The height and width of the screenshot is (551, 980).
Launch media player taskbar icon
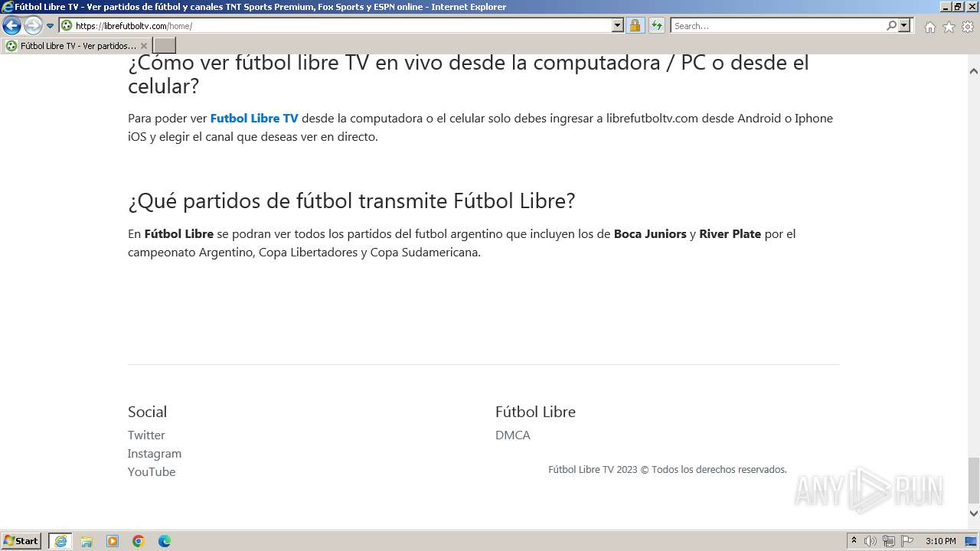coord(113,541)
